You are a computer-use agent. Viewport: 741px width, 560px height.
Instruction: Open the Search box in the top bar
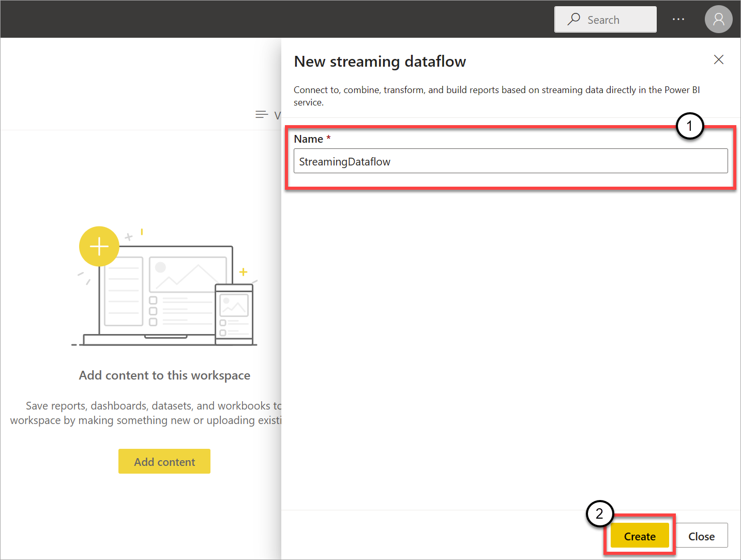pos(610,19)
